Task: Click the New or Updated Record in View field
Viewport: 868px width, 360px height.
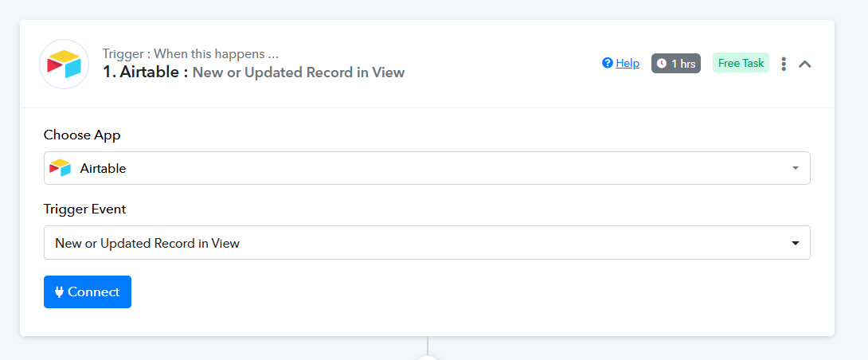Action: [x=427, y=243]
